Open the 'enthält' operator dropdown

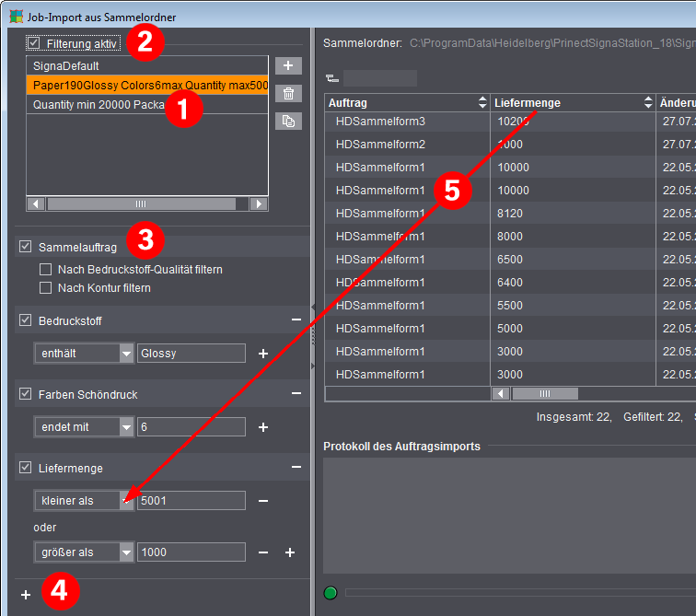126,354
